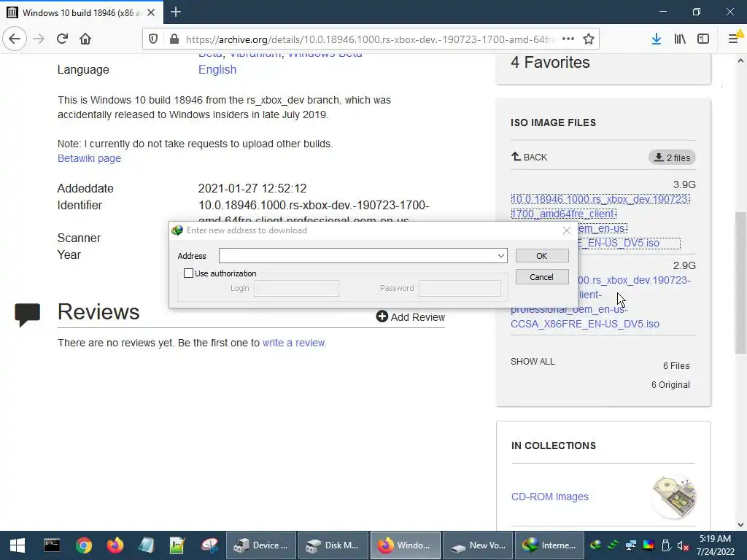Open the Library icon
Viewport: 747px width, 560px height.
[680, 39]
